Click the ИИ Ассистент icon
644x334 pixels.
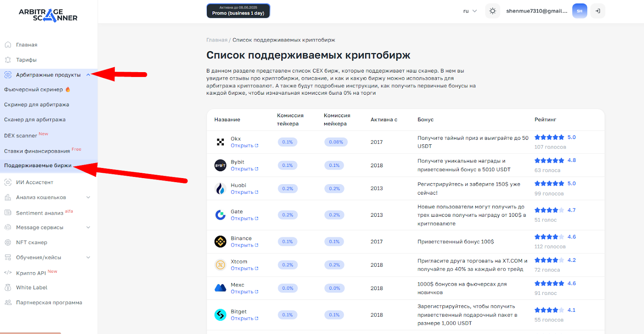click(x=8, y=183)
